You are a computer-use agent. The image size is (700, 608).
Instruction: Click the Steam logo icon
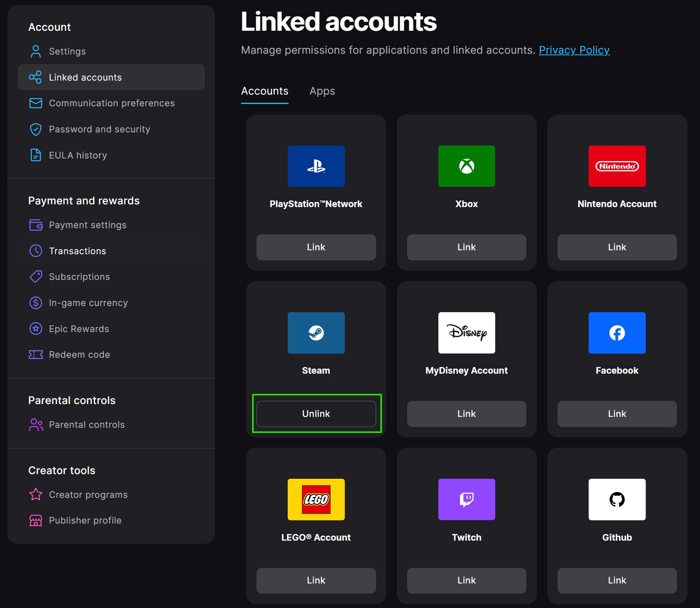[x=316, y=333]
